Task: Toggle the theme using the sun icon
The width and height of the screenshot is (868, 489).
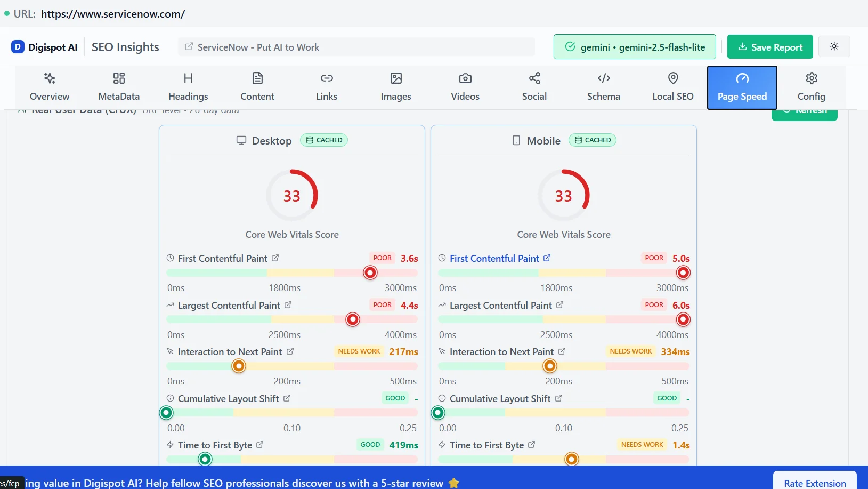Action: (x=834, y=46)
